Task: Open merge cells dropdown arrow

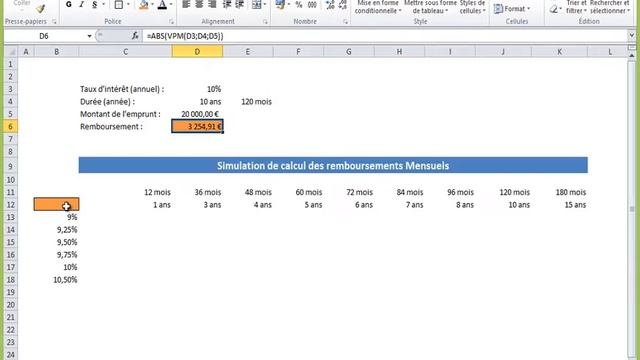Action: [x=265, y=4]
